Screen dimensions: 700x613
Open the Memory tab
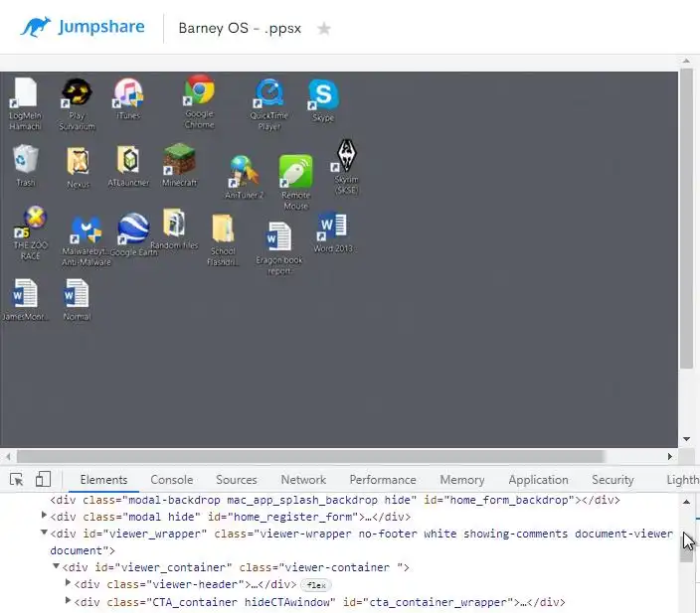[x=462, y=480]
